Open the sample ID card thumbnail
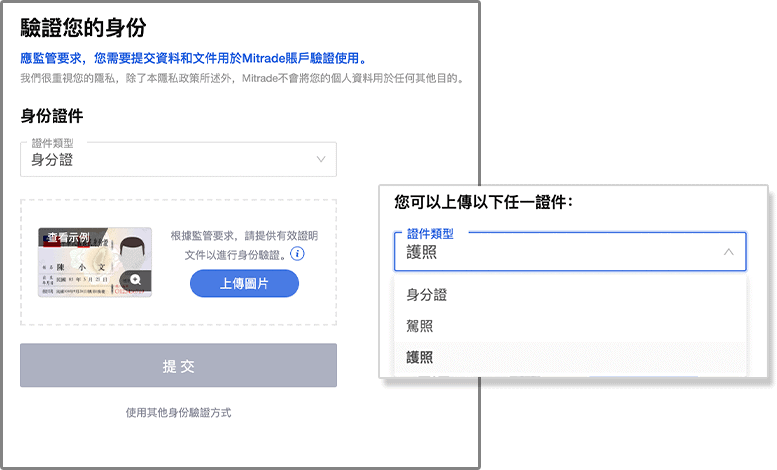The height and width of the screenshot is (470, 777). point(95,262)
